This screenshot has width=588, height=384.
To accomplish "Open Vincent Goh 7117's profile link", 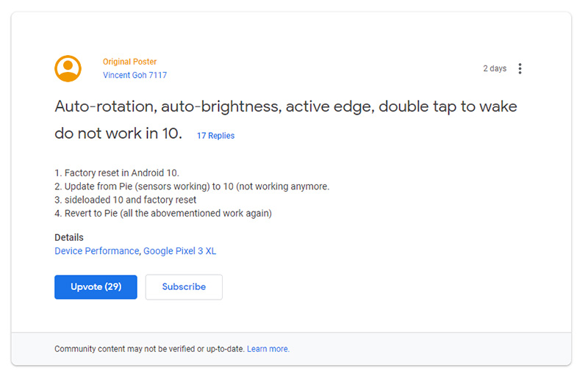I will click(x=135, y=75).
